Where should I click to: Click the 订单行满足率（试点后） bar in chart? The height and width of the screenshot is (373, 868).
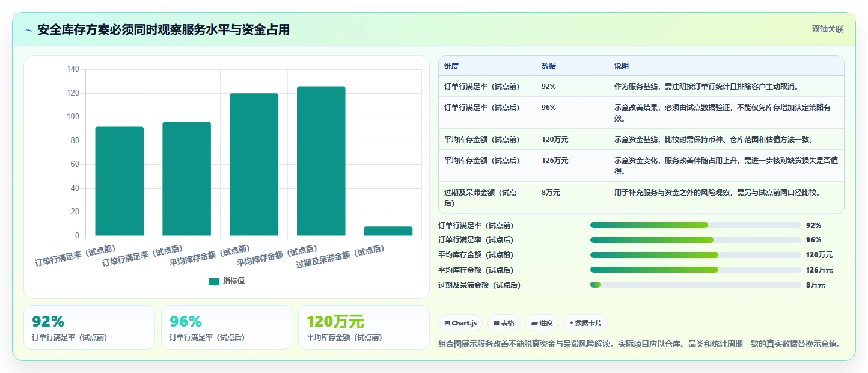(x=187, y=179)
